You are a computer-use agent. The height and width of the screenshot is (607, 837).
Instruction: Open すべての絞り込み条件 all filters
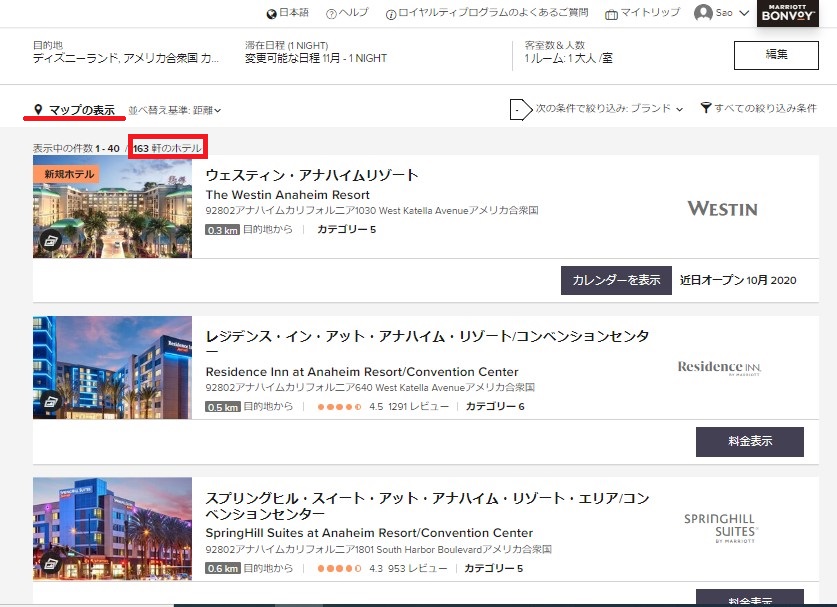[765, 108]
